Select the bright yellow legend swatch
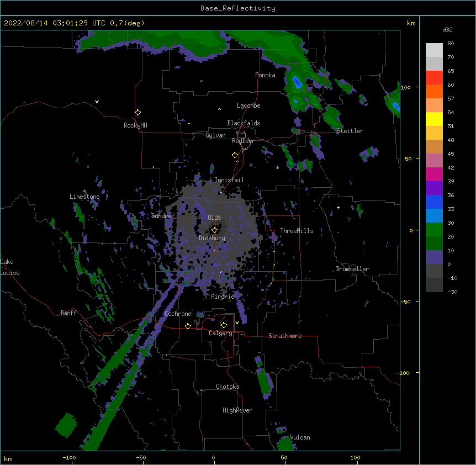This screenshot has height=465, width=476. click(434, 119)
